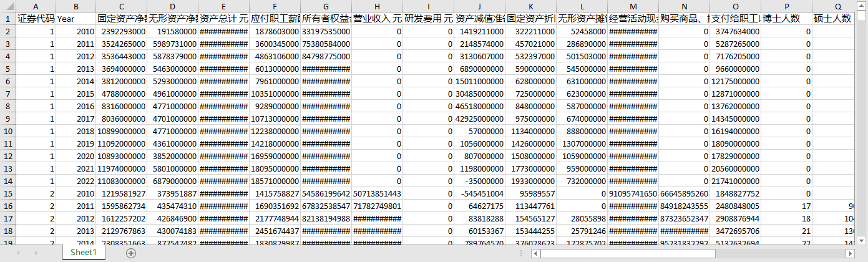
Task: Click the 证券代码 header cell
Action: [x=36, y=19]
